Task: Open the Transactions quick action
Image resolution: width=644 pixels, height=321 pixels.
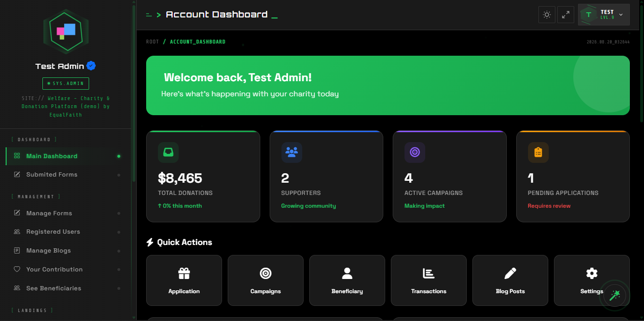Action: (x=429, y=280)
